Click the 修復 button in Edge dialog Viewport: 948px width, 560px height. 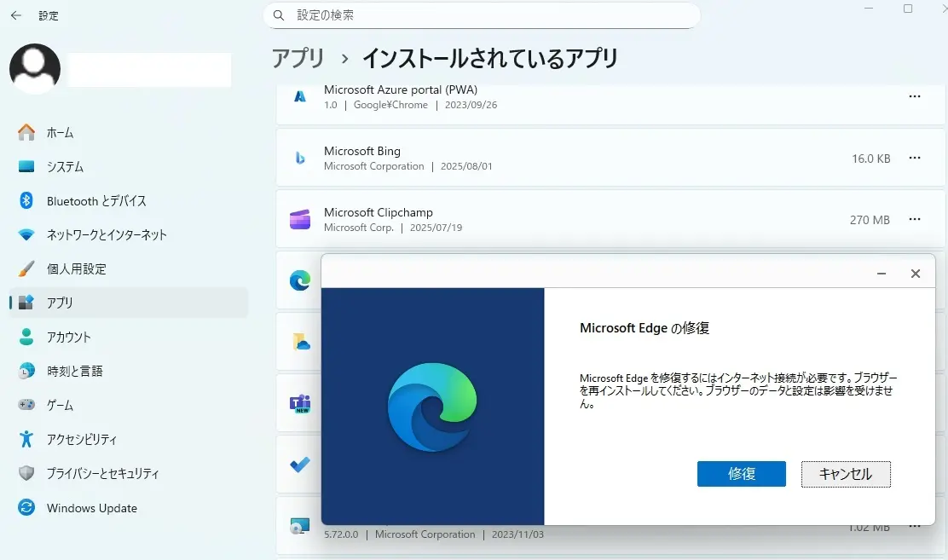click(x=741, y=474)
